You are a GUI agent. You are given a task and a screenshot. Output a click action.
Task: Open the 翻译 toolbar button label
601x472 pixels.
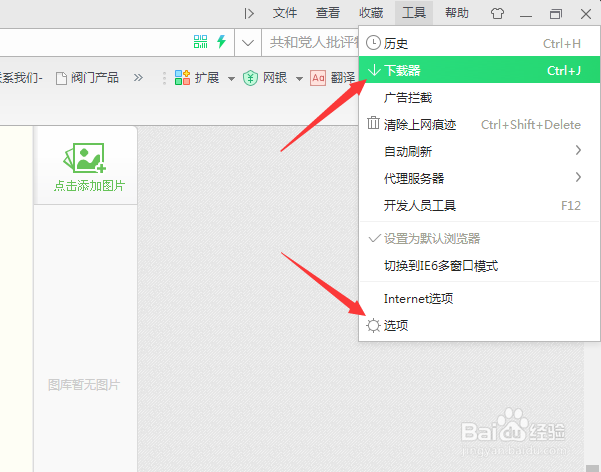343,77
